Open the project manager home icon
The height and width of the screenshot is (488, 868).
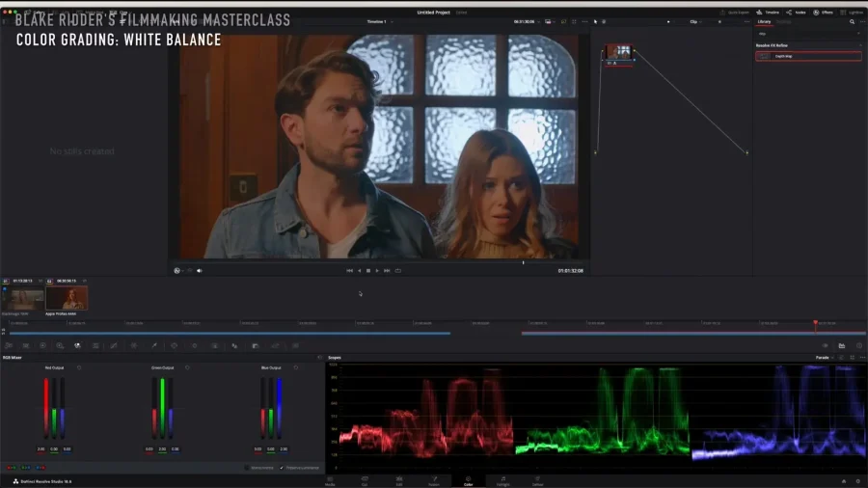(x=844, y=481)
